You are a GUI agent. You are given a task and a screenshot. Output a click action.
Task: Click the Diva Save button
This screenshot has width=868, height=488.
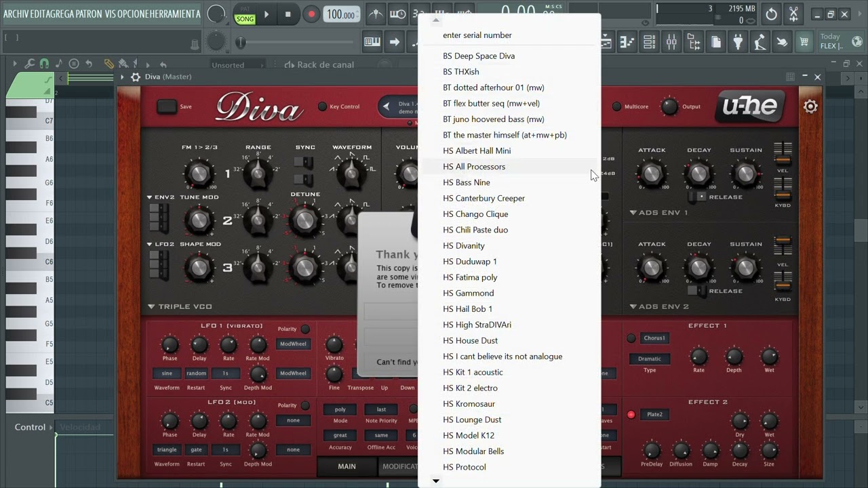(x=167, y=106)
